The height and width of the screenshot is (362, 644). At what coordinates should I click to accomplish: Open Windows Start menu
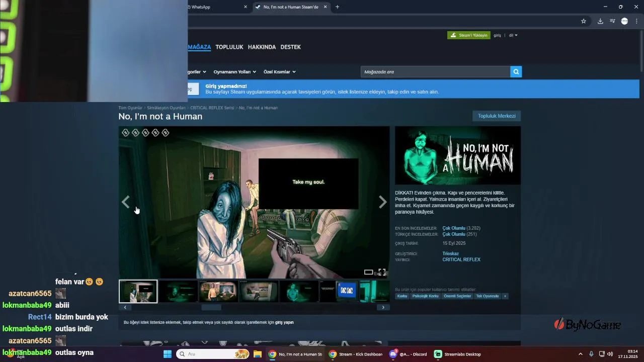[168, 354]
